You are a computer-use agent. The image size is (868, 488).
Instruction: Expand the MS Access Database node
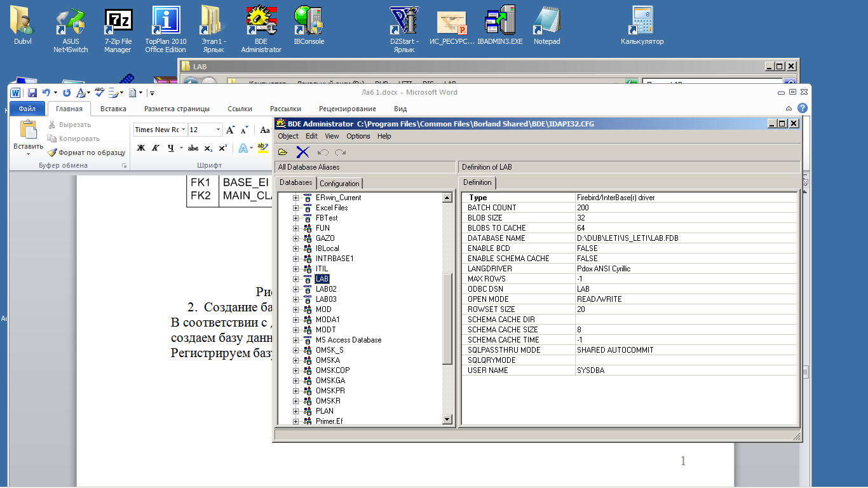295,340
